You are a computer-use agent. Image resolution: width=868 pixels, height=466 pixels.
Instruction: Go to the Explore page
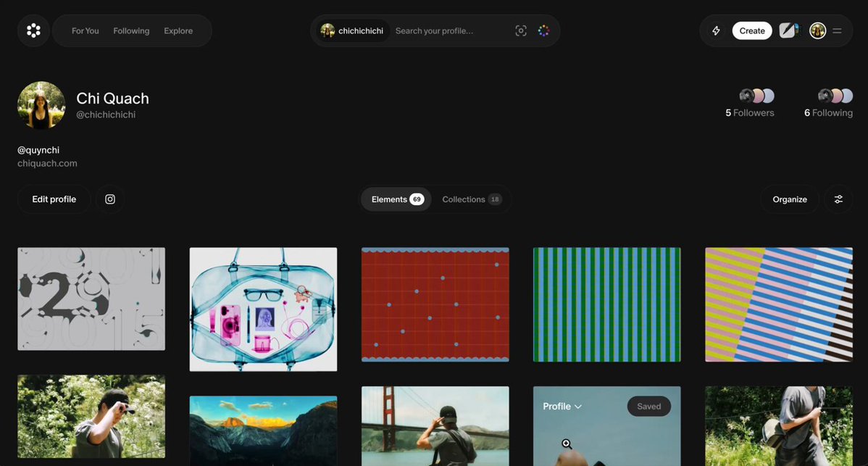pyautogui.click(x=178, y=31)
